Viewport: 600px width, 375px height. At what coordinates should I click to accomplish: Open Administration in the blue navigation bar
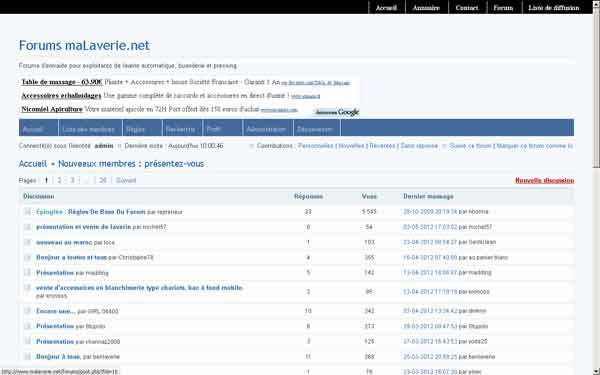[266, 129]
